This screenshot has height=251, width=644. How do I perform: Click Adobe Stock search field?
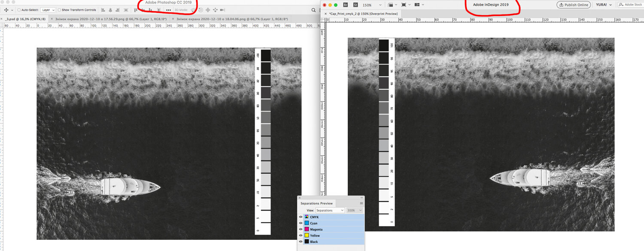(630, 5)
